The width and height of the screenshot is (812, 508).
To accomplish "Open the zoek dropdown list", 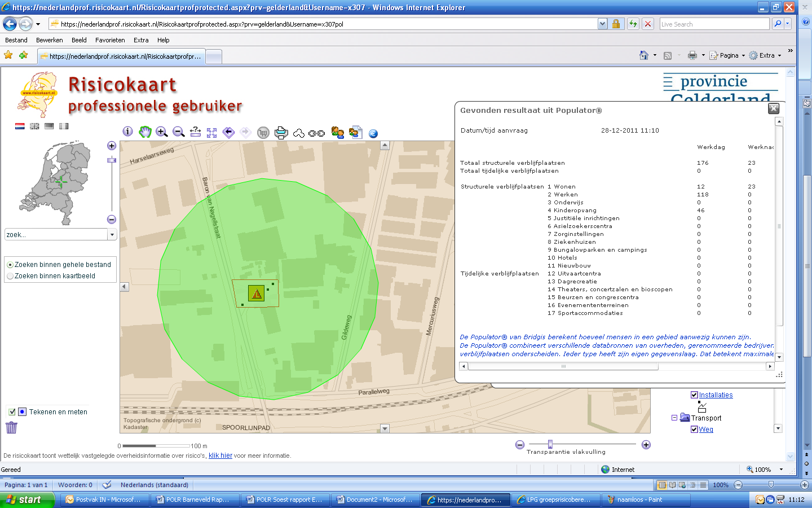I will pyautogui.click(x=112, y=235).
